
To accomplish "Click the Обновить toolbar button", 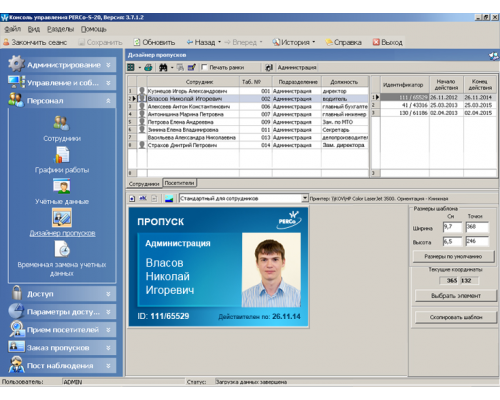I will [x=154, y=42].
